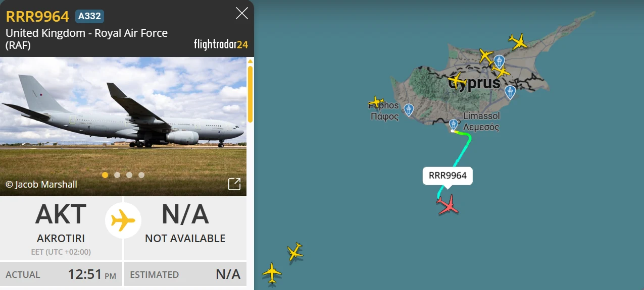Click the airport marker near Paphos
Image resolution: width=644 pixels, height=290 pixels.
409,109
